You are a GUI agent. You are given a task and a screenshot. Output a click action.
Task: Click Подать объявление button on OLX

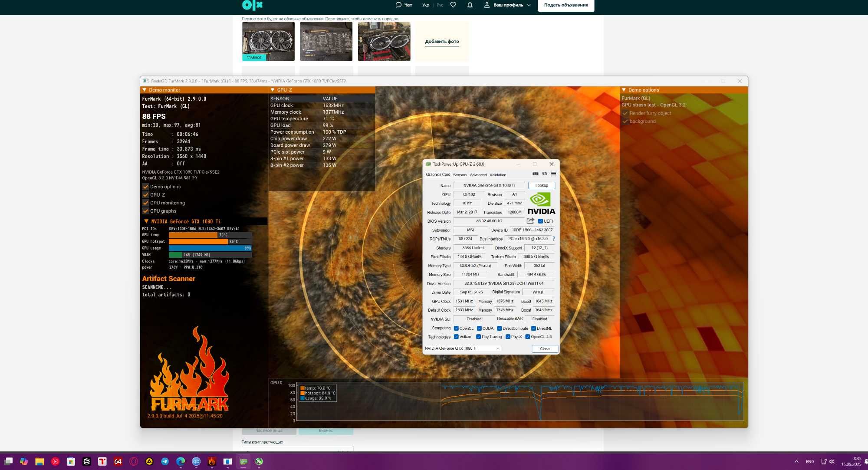[566, 5]
